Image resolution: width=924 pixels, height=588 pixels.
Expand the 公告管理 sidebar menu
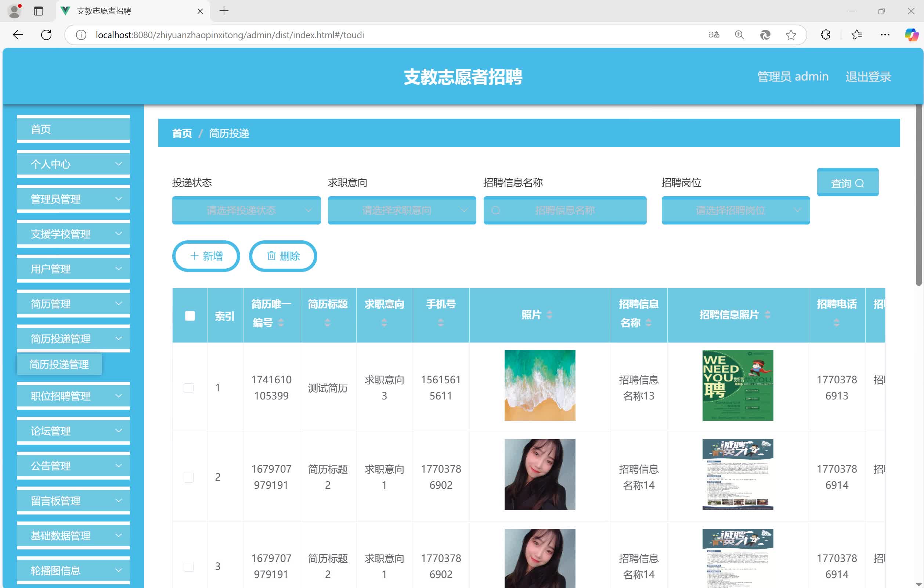(x=73, y=466)
